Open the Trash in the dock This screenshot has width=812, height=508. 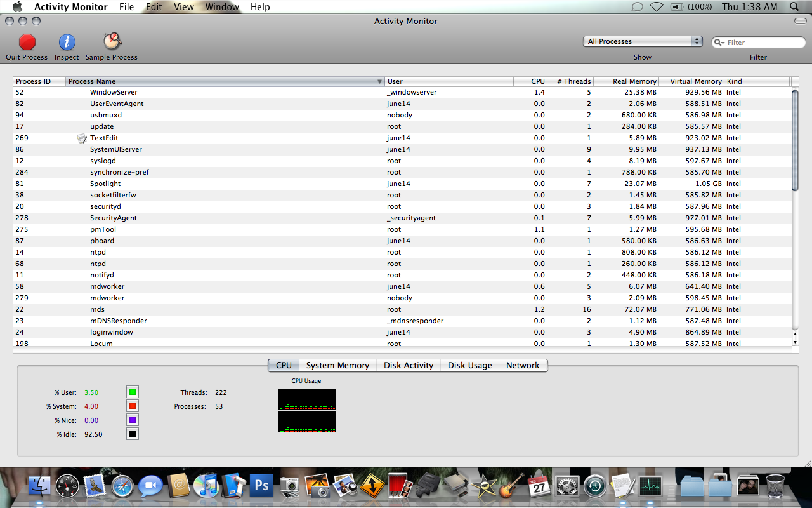tap(775, 486)
